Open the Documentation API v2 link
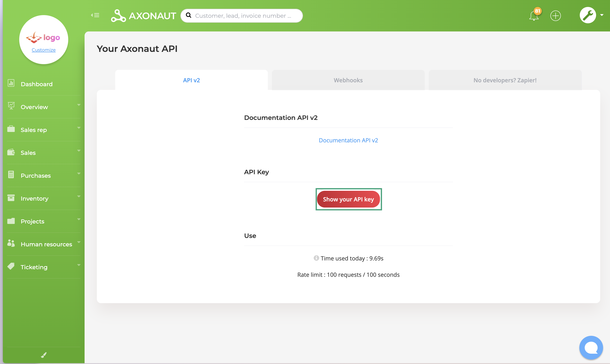 (348, 140)
